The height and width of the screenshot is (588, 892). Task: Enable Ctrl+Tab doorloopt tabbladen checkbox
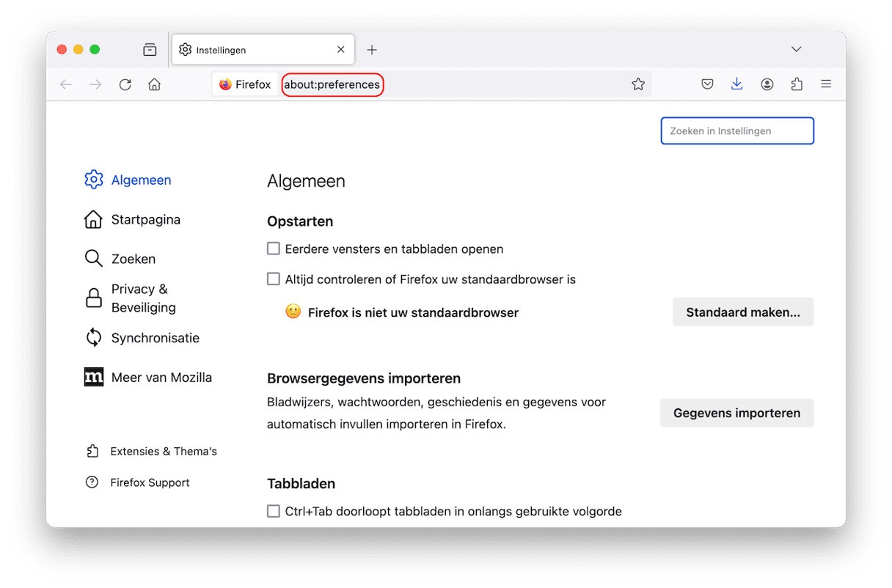(274, 511)
